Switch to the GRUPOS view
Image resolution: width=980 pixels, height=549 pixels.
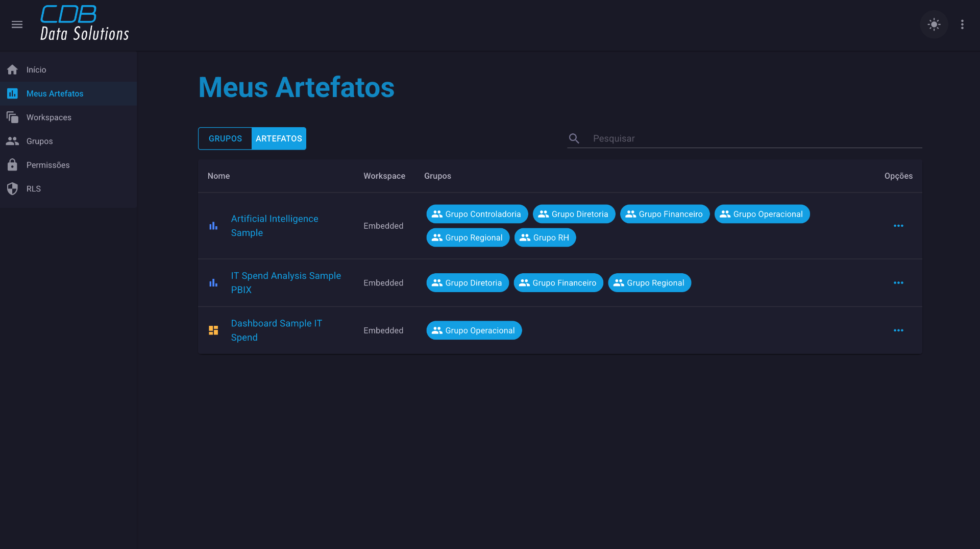pos(225,138)
